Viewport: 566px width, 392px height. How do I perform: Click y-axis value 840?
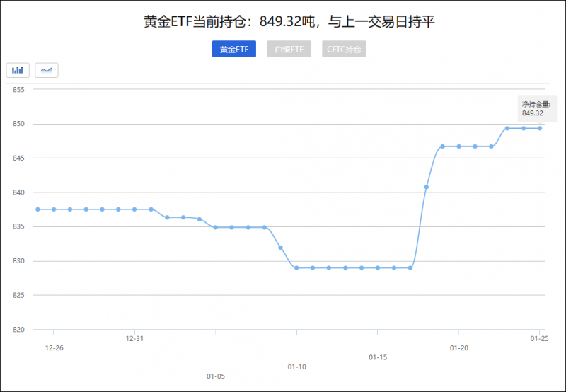pyautogui.click(x=18, y=192)
